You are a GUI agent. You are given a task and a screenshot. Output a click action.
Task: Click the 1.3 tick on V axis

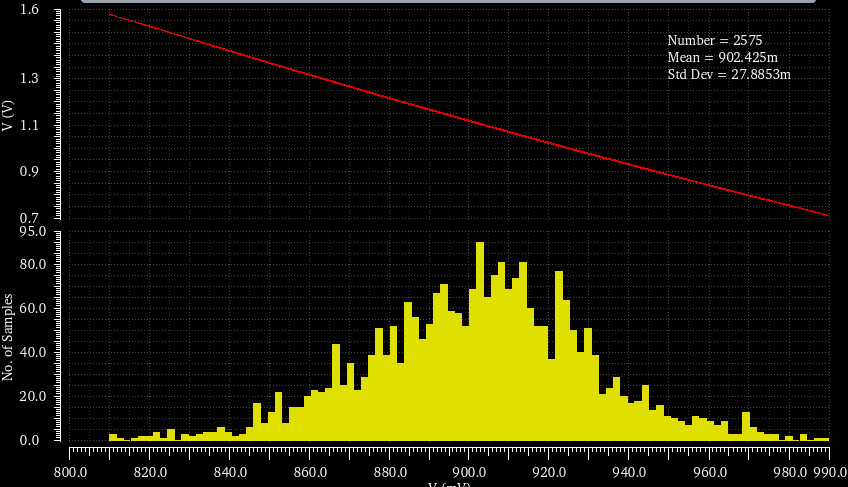coord(29,78)
